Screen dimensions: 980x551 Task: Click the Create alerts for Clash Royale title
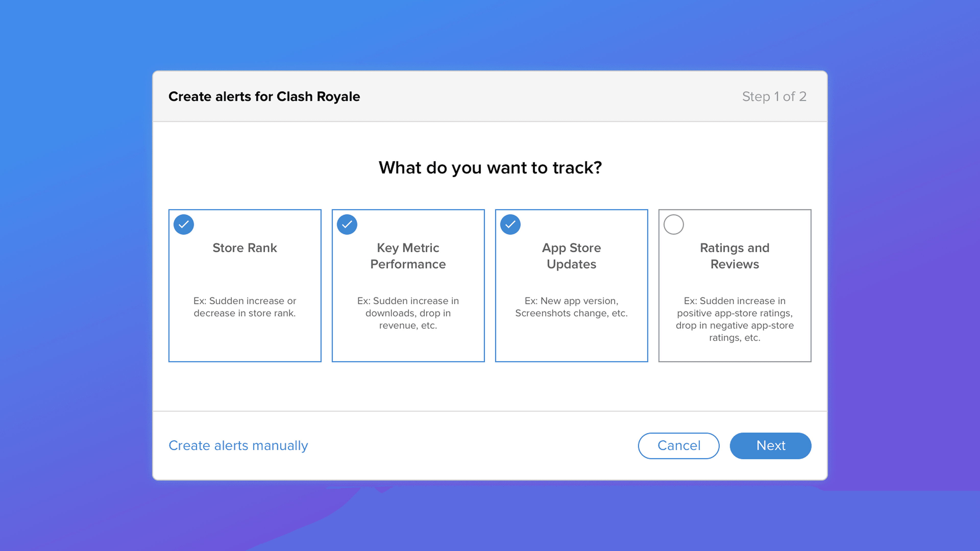(264, 97)
